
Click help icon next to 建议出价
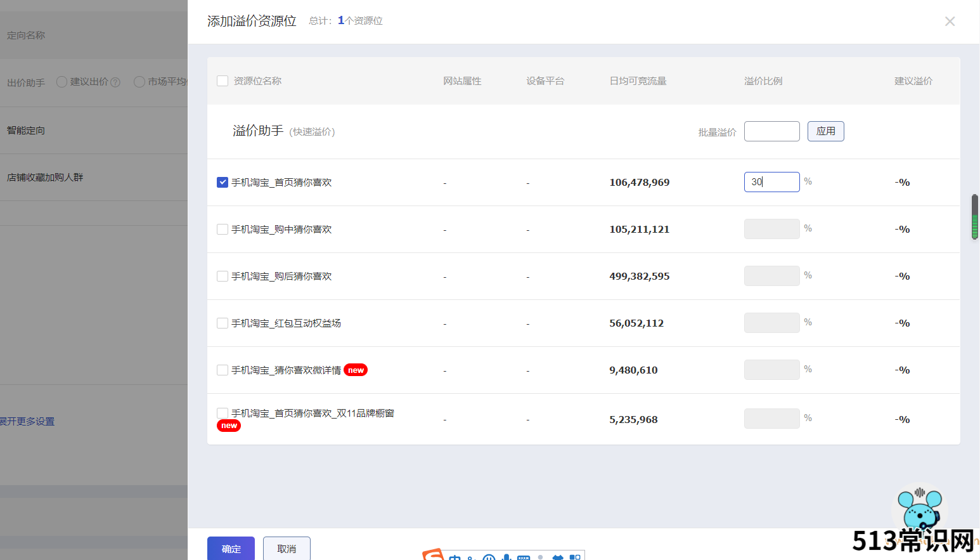tap(115, 82)
